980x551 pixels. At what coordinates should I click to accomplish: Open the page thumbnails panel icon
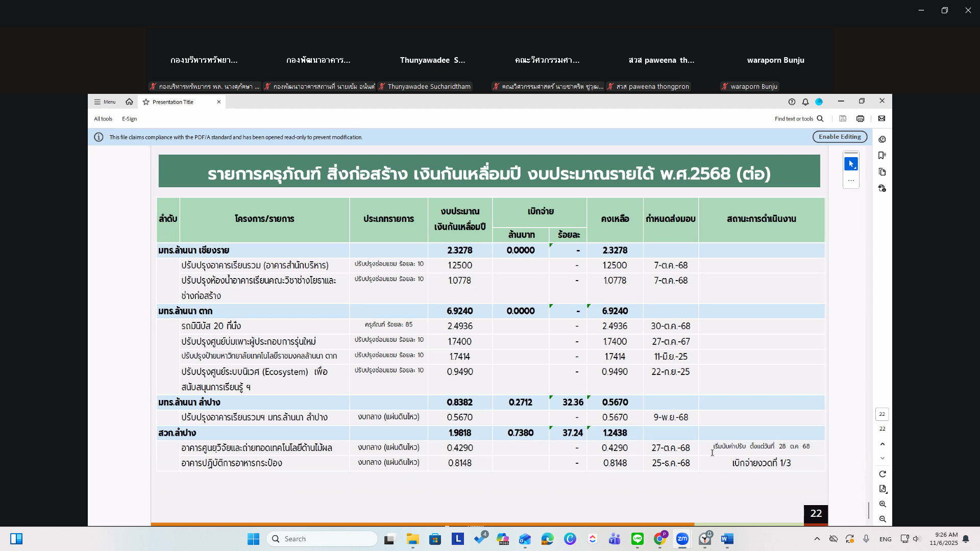click(882, 172)
